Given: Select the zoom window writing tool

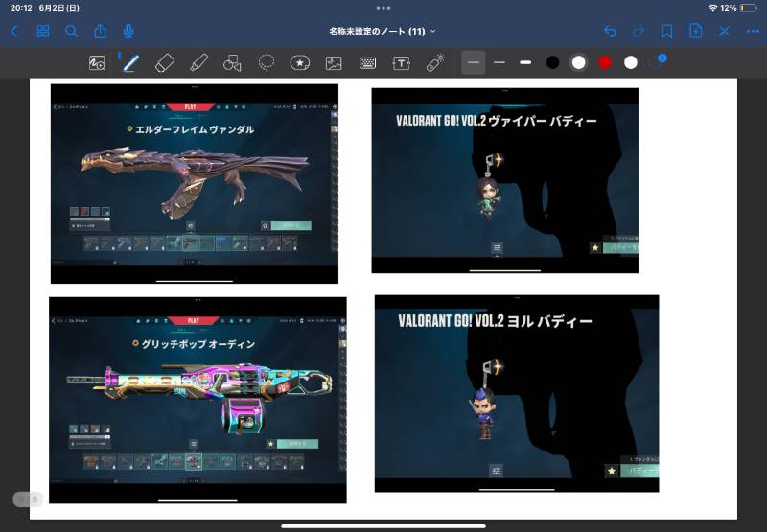Looking at the screenshot, I should [x=97, y=63].
